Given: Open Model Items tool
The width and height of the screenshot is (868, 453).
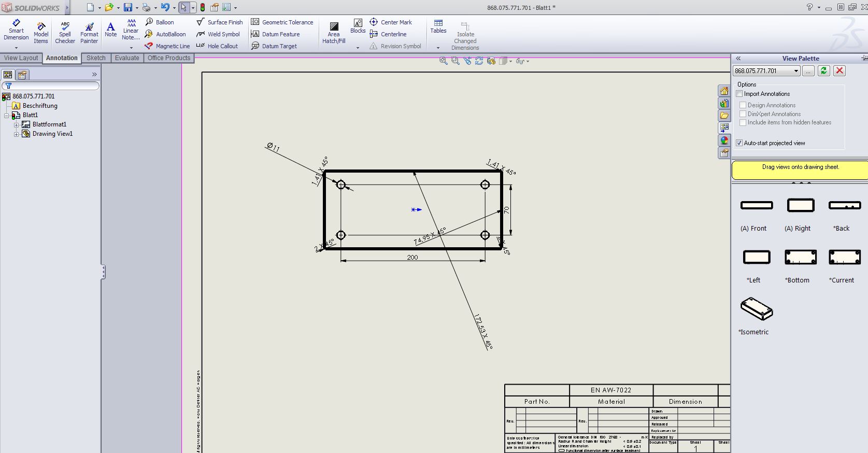Looking at the screenshot, I should click(41, 33).
